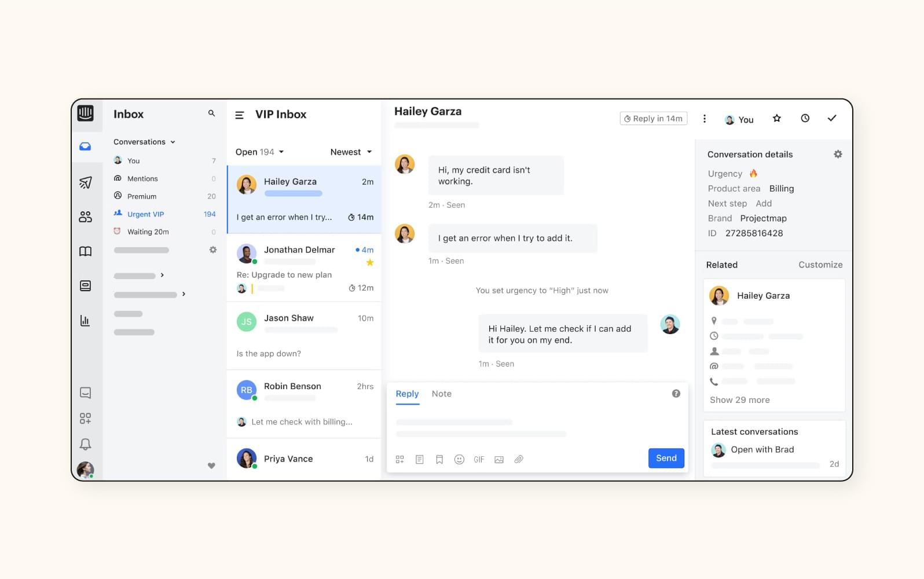The width and height of the screenshot is (924, 579).
Task: Snooze conversation with clock icon
Action: [x=805, y=118]
